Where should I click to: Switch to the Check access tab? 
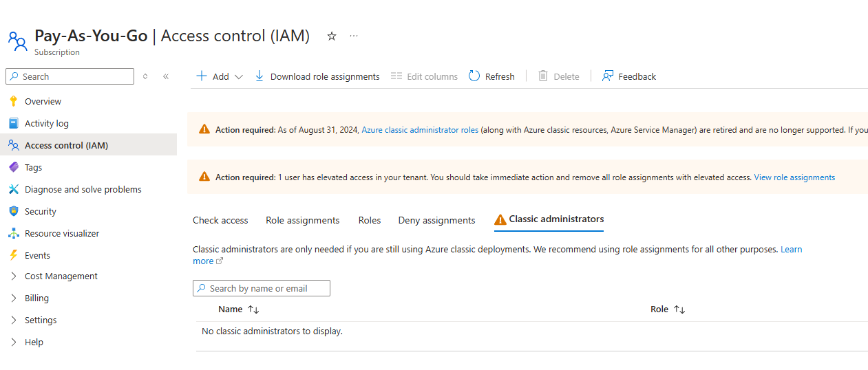[220, 220]
